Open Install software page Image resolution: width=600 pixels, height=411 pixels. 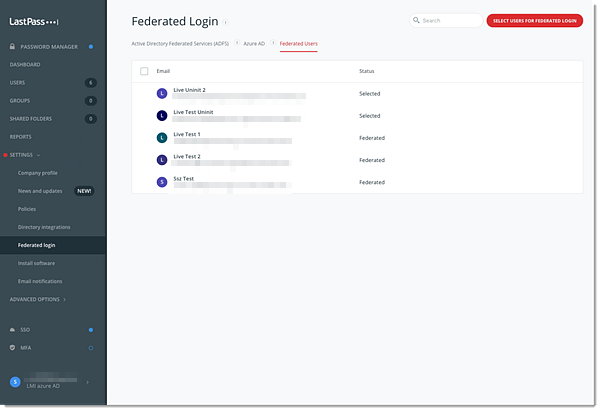36,263
